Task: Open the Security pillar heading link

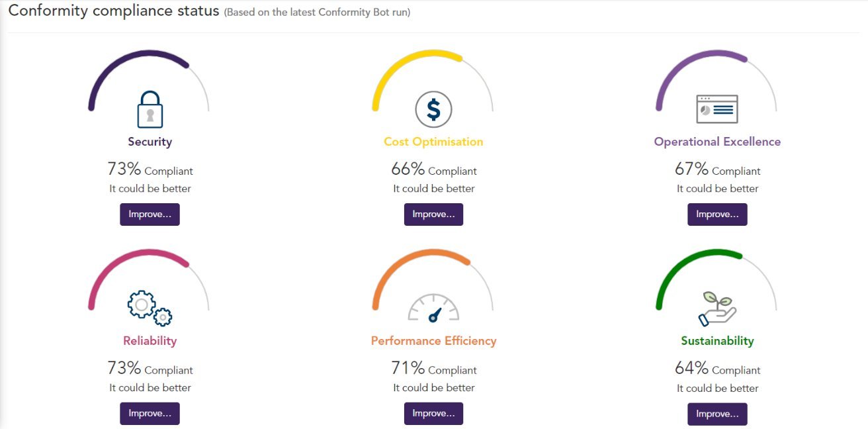Action: coord(150,141)
